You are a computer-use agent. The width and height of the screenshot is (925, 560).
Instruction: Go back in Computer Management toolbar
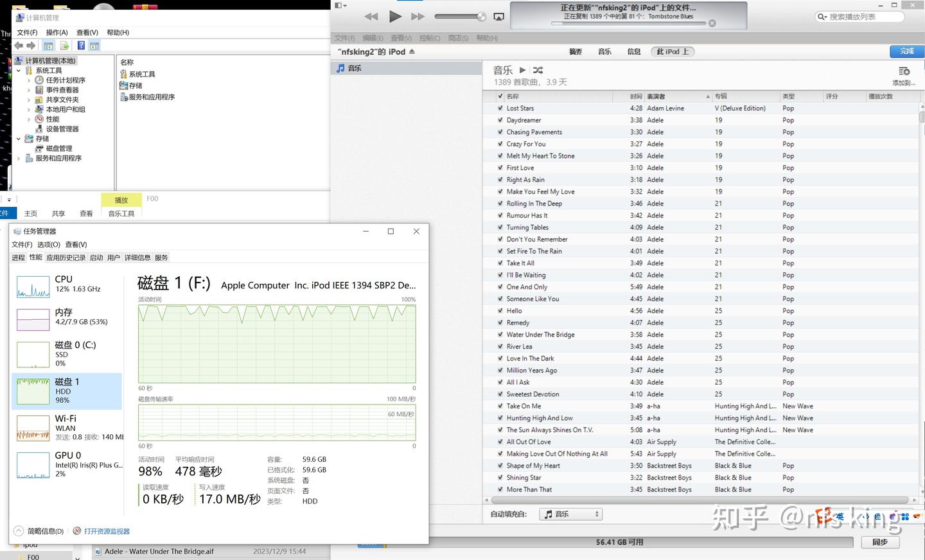tap(19, 46)
